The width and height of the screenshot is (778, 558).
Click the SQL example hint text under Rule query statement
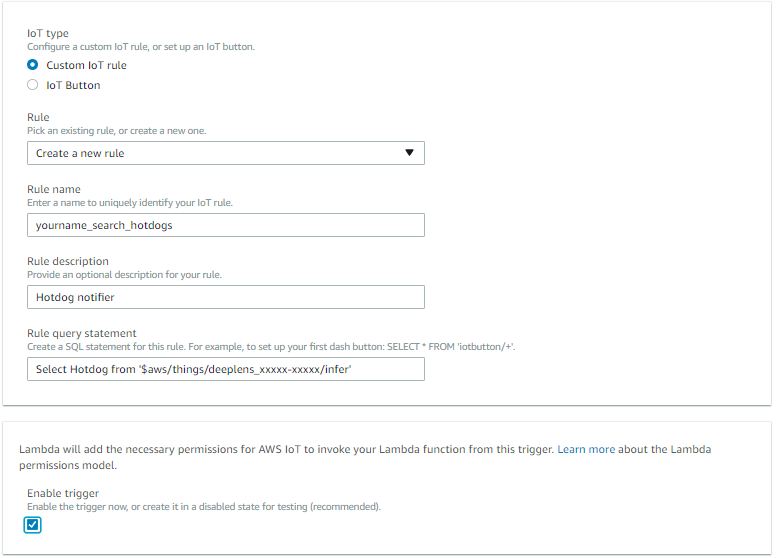(271, 347)
